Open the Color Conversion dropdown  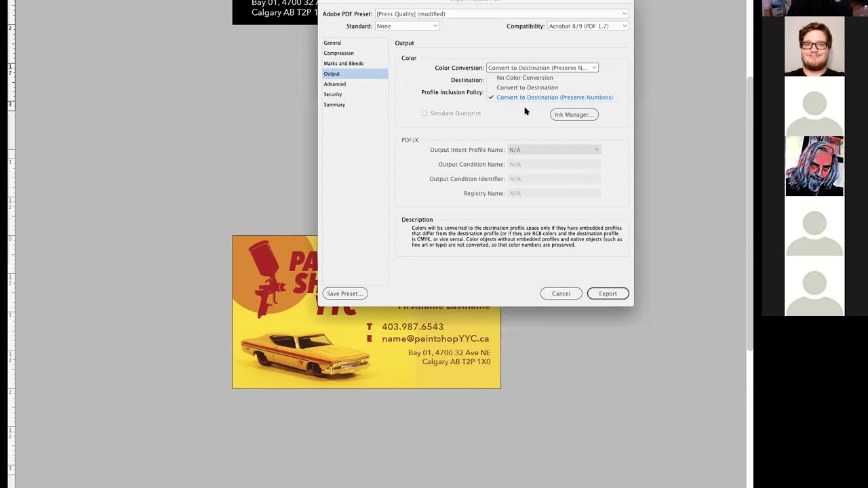tap(542, 68)
